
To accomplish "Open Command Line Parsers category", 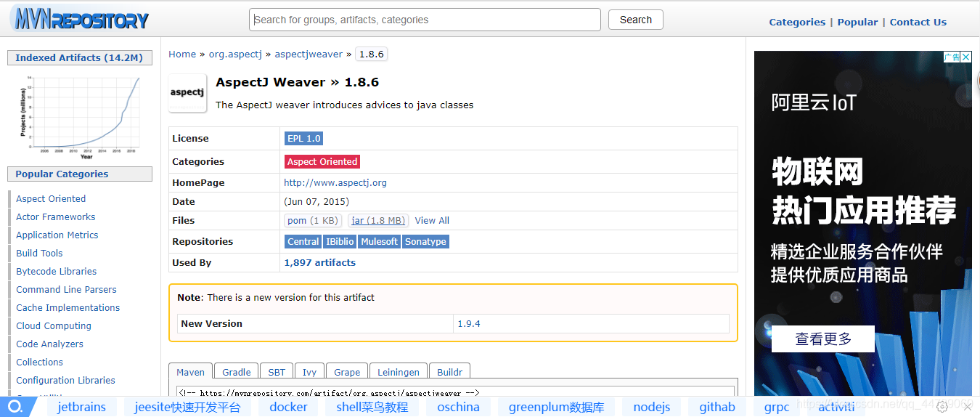I will point(66,289).
